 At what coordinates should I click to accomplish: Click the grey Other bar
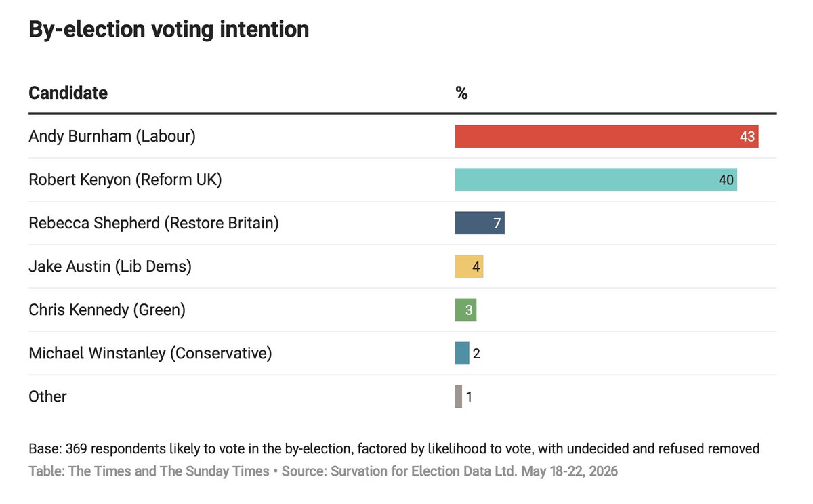pos(459,396)
